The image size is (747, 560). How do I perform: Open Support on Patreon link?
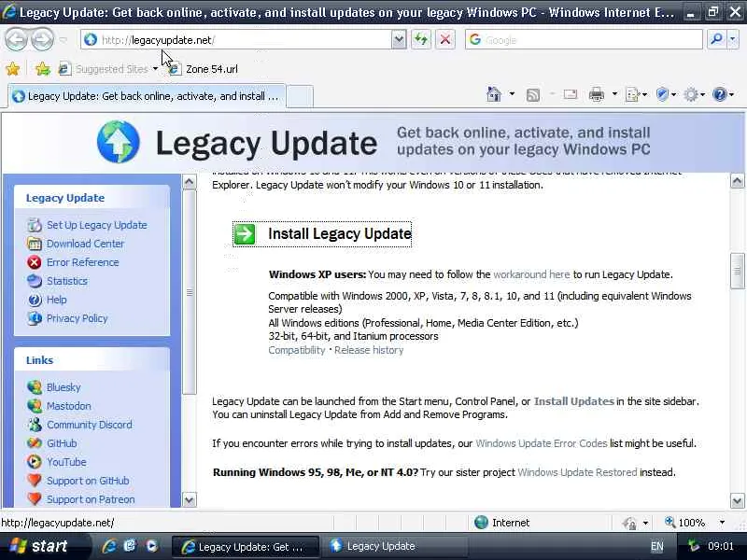(x=91, y=499)
